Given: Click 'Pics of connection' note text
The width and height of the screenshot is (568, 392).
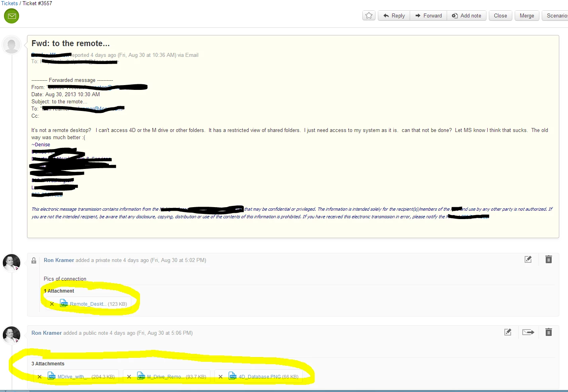Looking at the screenshot, I should click(x=65, y=279).
